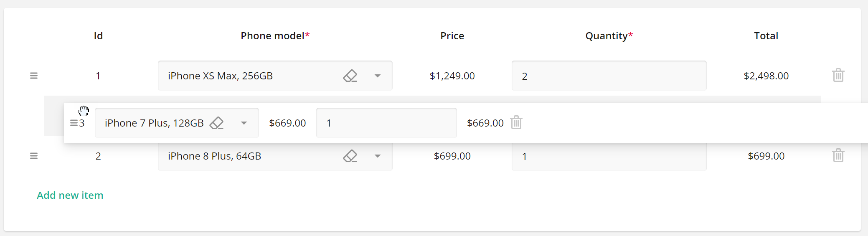
Task: Focus quantity field of iPhone 7 Plus
Action: [x=386, y=123]
